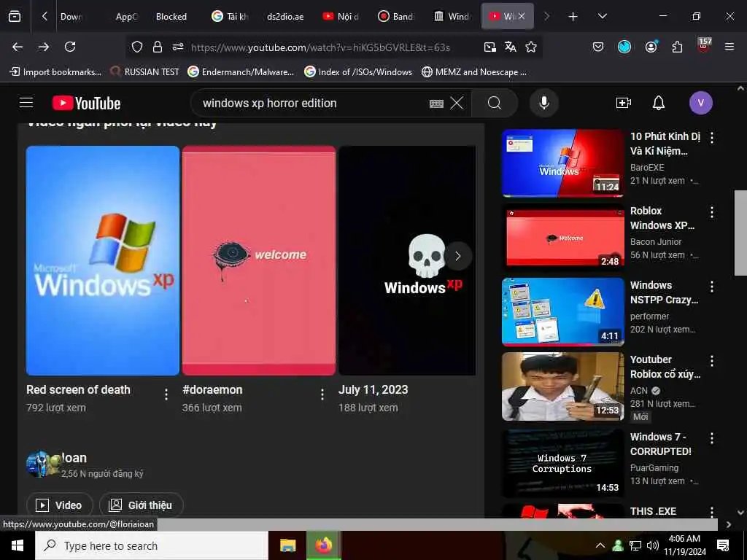The height and width of the screenshot is (560, 747).
Task: Show next shorts with the carousel arrow
Action: click(457, 256)
